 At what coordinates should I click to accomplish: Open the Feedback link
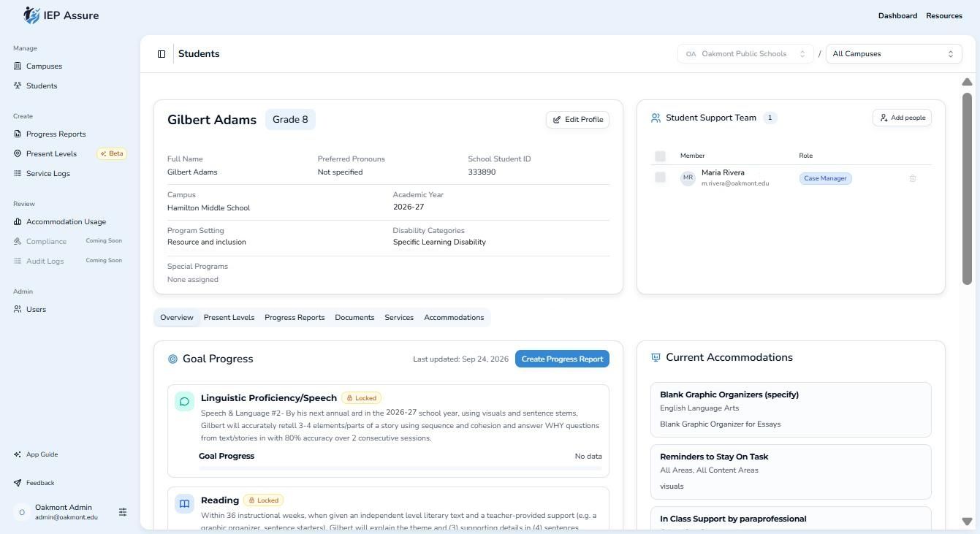[x=40, y=483]
